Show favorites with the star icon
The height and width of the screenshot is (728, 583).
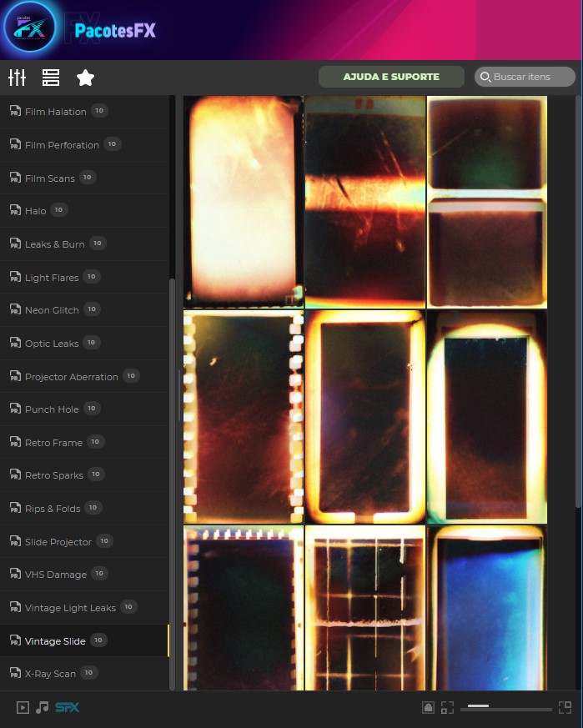85,78
